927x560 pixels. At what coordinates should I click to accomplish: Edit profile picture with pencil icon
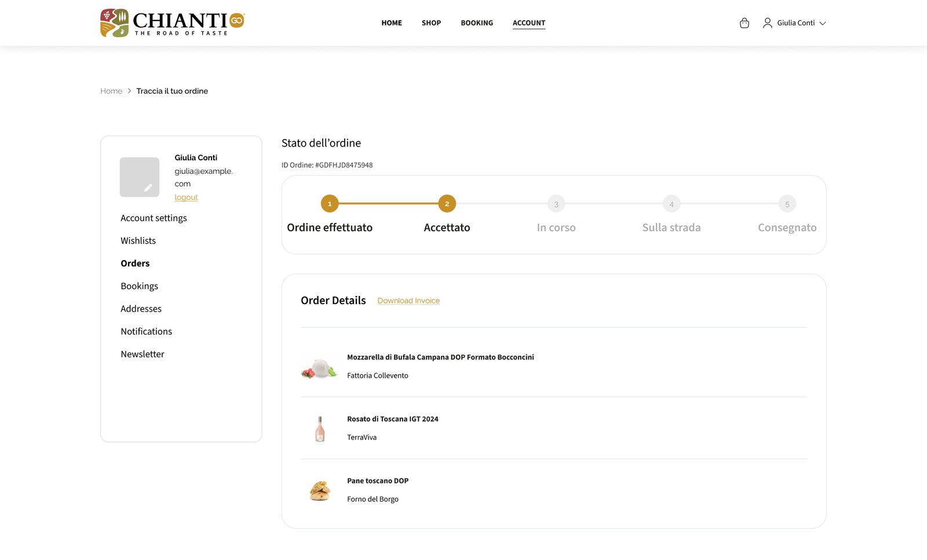(148, 188)
